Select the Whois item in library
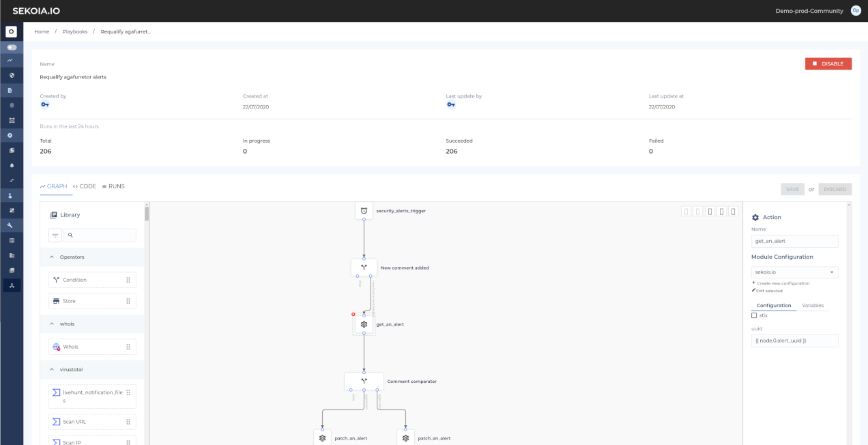 [92, 347]
